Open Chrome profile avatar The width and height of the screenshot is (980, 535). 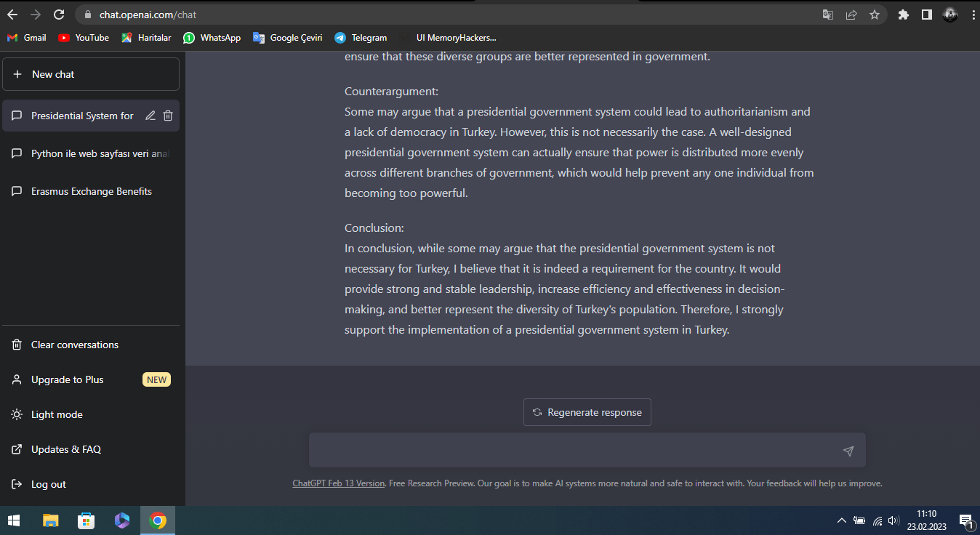(950, 15)
